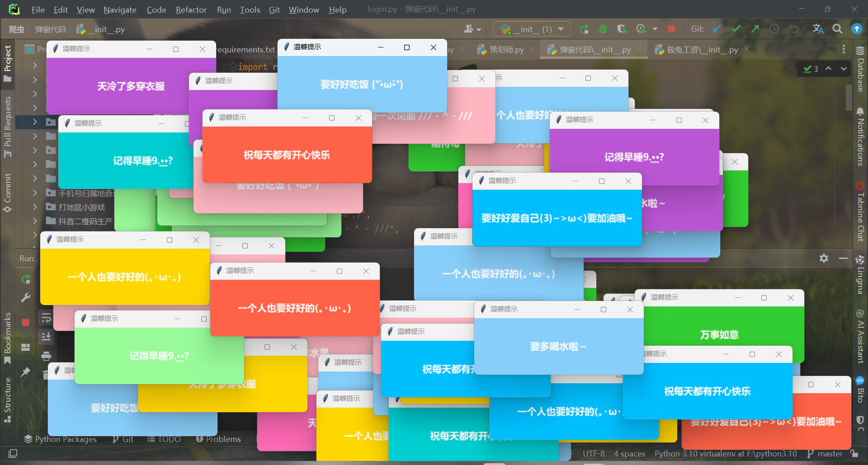The width and height of the screenshot is (868, 465).
Task: Click the Profile run icon
Action: (641, 29)
